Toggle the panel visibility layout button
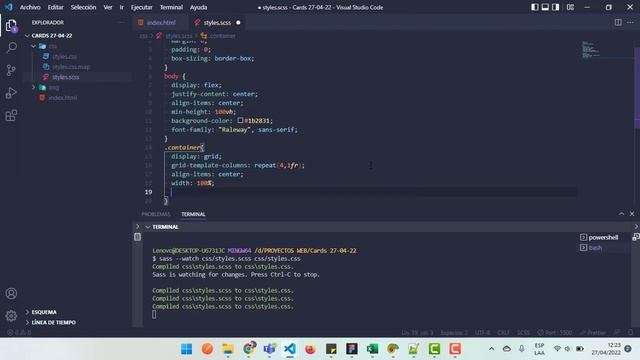This screenshot has width=640, height=360. click(545, 7)
